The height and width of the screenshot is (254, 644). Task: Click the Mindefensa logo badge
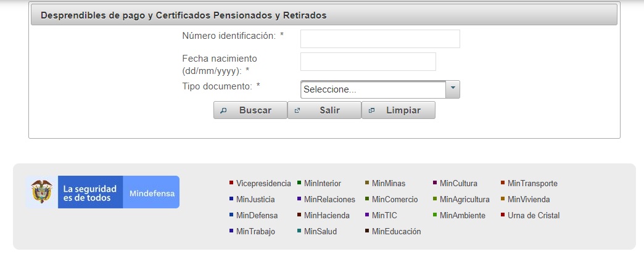coord(152,193)
